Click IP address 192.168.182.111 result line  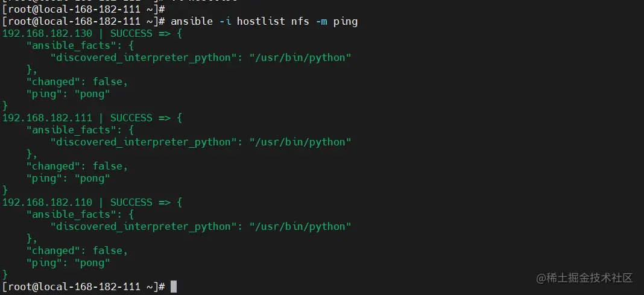(47, 118)
